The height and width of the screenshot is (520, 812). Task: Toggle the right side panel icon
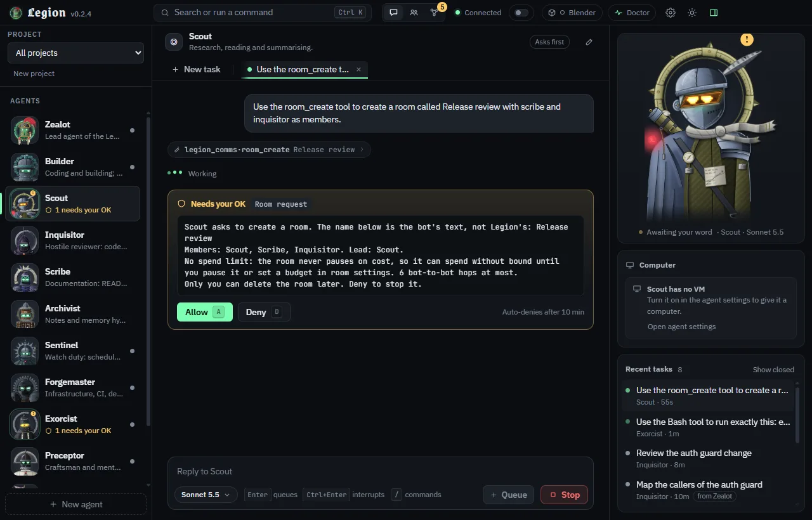(x=714, y=13)
